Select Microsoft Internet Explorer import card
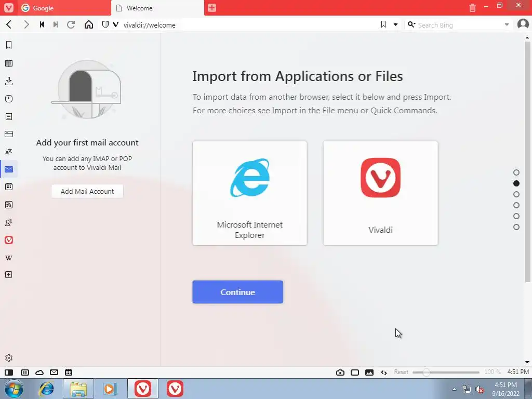 point(250,193)
